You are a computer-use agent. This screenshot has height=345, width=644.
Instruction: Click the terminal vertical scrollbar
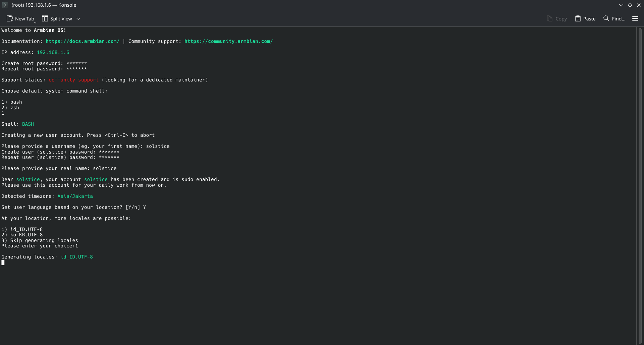pyautogui.click(x=640, y=184)
